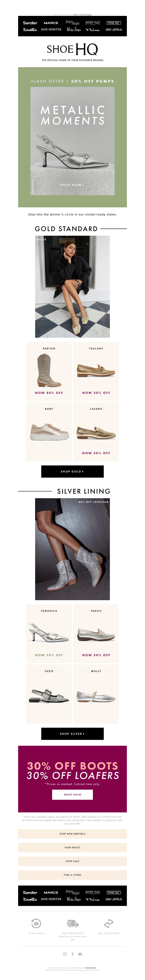Click the Pink Inc logo in top bar
This screenshot has width=145, height=980.
(114, 23)
